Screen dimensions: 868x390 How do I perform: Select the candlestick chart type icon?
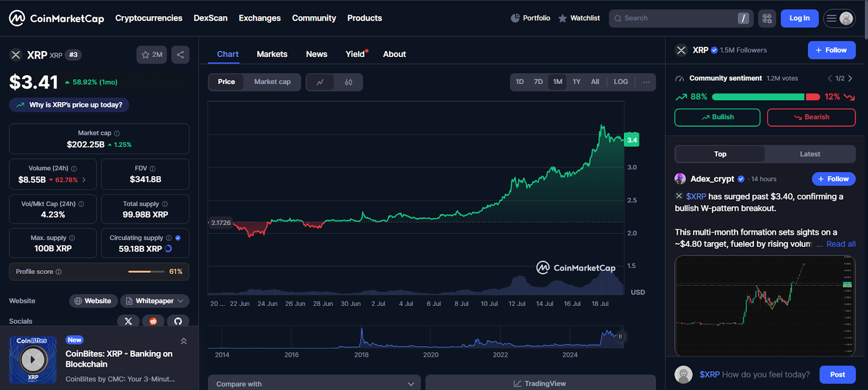[348, 82]
